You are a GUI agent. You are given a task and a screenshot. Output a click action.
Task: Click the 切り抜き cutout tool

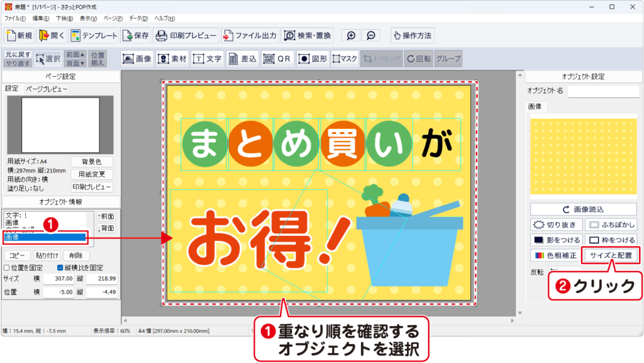tap(556, 225)
